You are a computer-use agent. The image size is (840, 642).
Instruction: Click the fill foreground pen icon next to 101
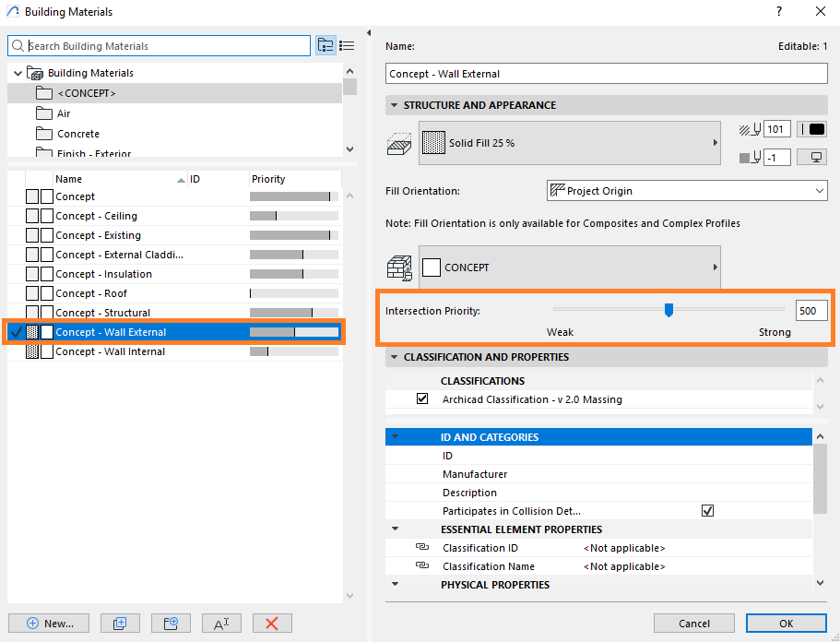750,129
